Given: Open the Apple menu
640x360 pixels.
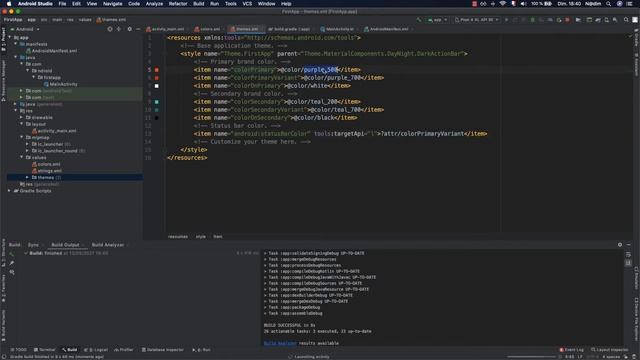Looking at the screenshot, I should click(9, 4).
